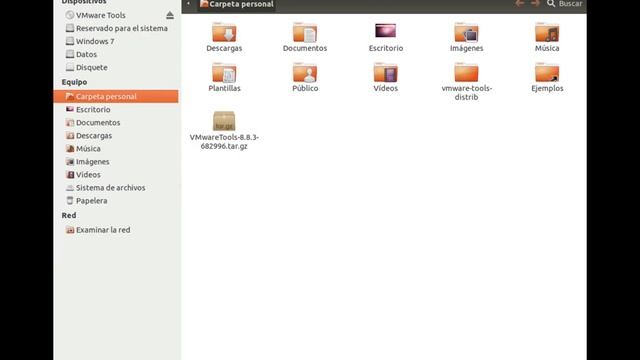Open the Vídeos folder icon
This screenshot has width=640, height=360.
386,72
